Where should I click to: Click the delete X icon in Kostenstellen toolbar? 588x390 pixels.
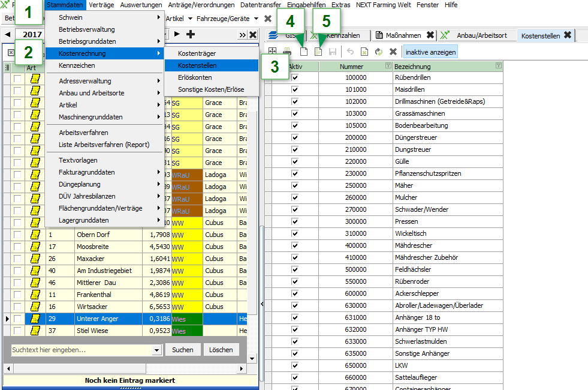[x=393, y=52]
